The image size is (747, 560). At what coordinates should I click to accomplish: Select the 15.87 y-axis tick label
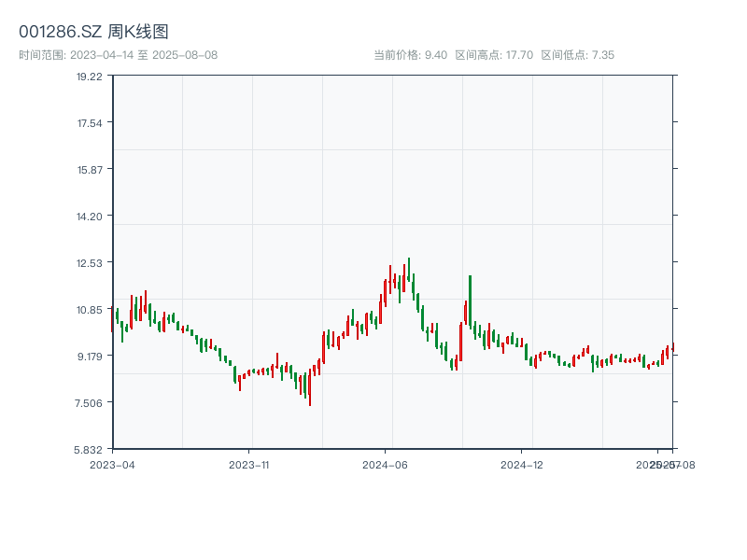[90, 170]
